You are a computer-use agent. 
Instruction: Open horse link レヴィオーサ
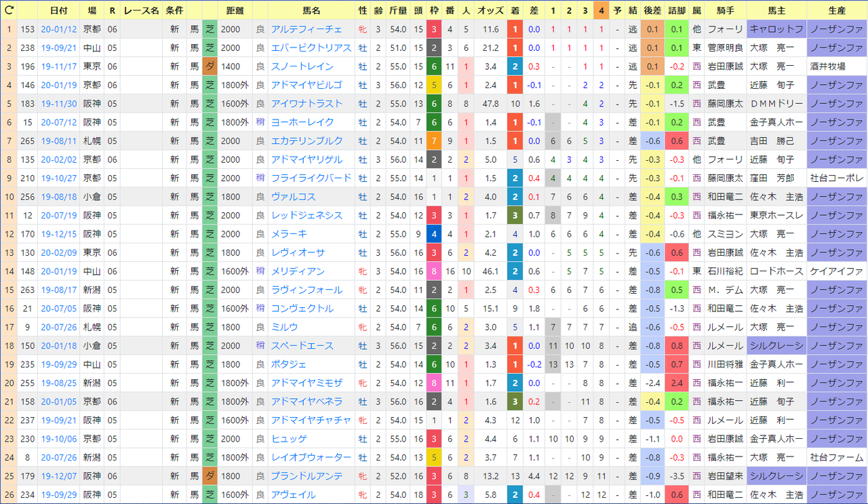click(x=298, y=252)
